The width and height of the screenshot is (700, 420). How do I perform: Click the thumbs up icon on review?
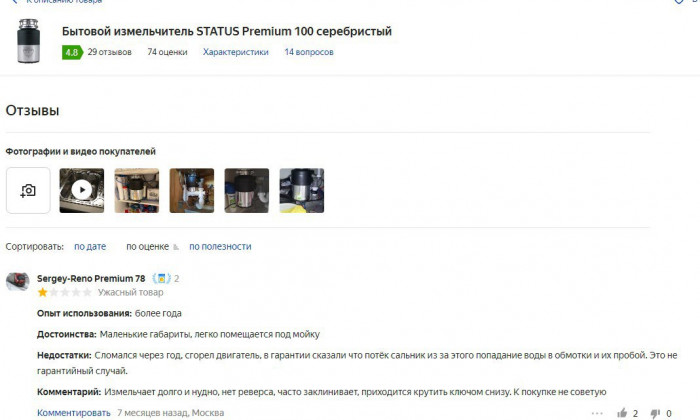pos(622,413)
